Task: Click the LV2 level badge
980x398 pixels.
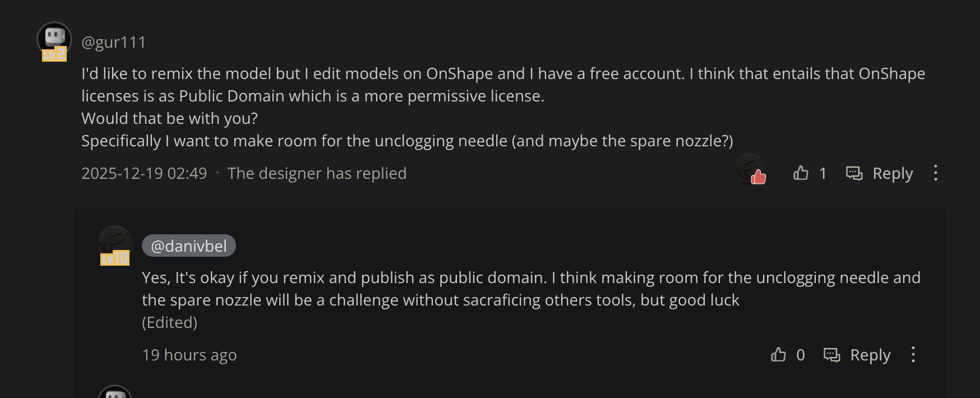Action: tap(54, 54)
